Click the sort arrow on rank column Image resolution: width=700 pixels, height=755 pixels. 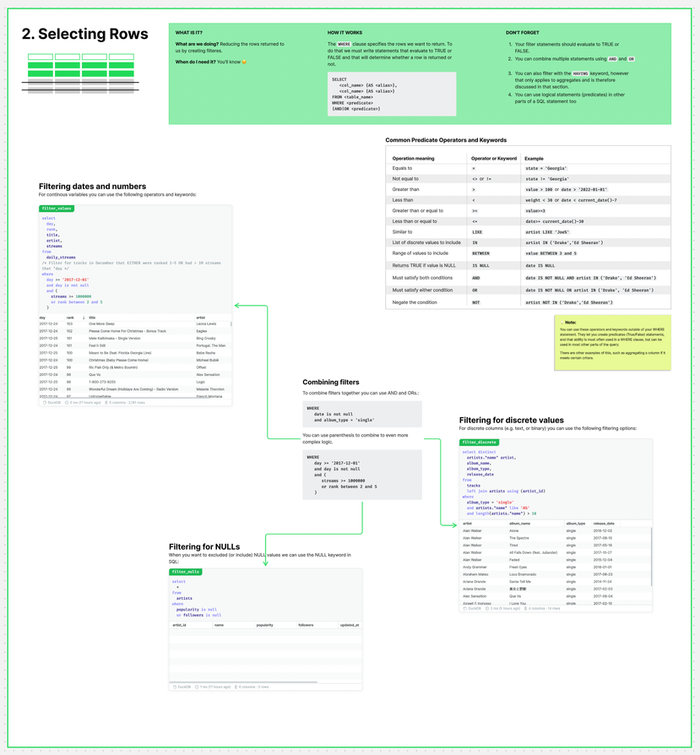point(84,318)
